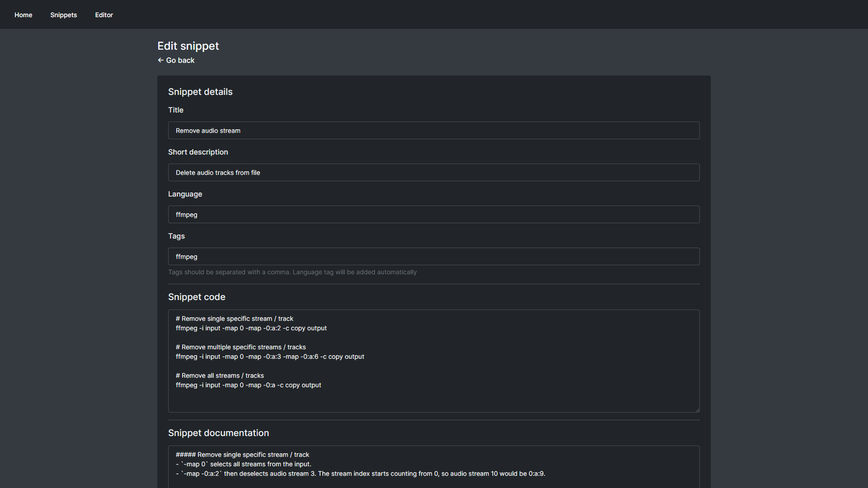This screenshot has width=868, height=488.
Task: Click the Language field showing ffmpeg
Action: (434, 214)
